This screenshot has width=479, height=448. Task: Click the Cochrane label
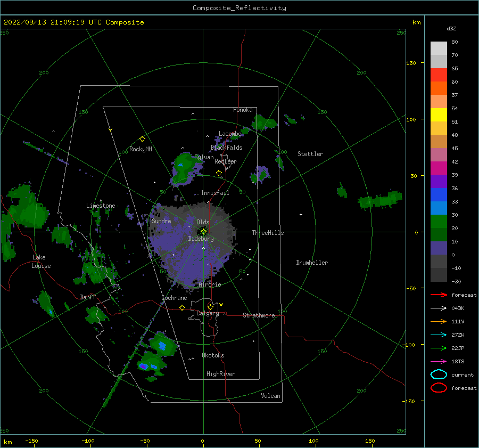point(174,298)
